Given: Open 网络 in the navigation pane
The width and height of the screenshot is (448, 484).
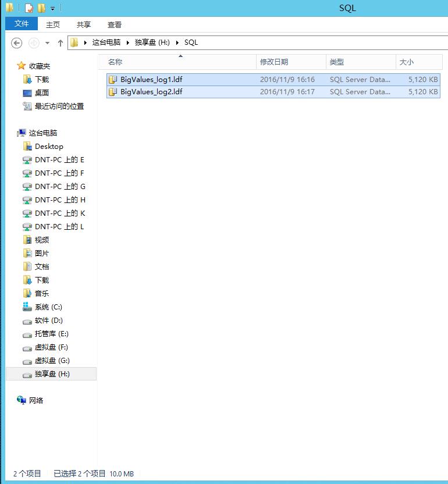Looking at the screenshot, I should click(x=36, y=401).
